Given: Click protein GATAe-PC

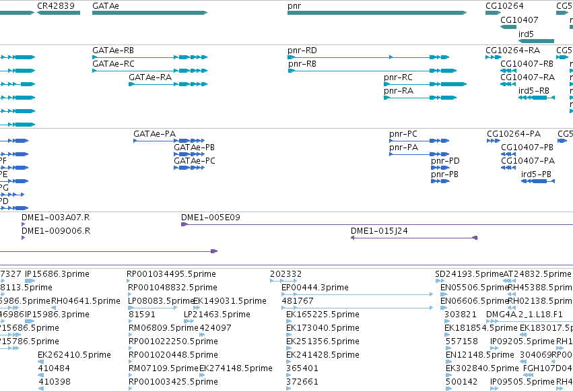Looking at the screenshot, I should point(195,161).
